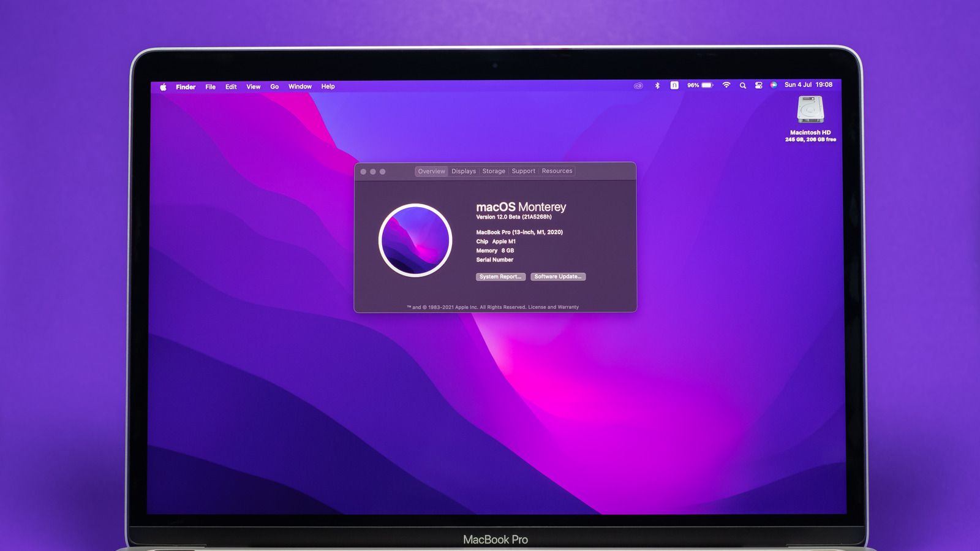Open the File menu

[x=210, y=87]
